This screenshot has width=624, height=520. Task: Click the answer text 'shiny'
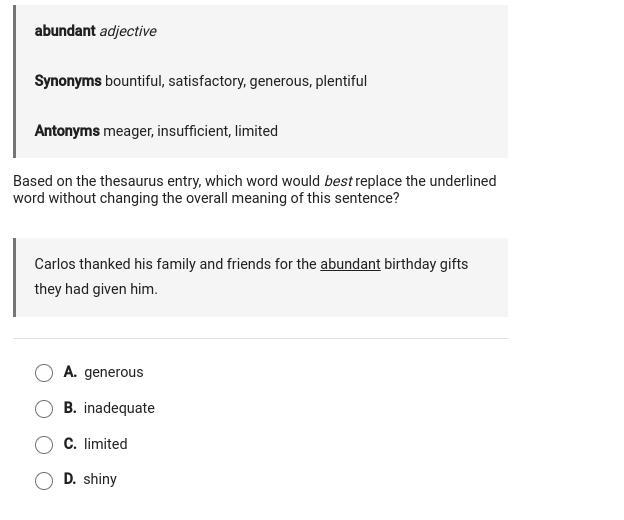(100, 479)
